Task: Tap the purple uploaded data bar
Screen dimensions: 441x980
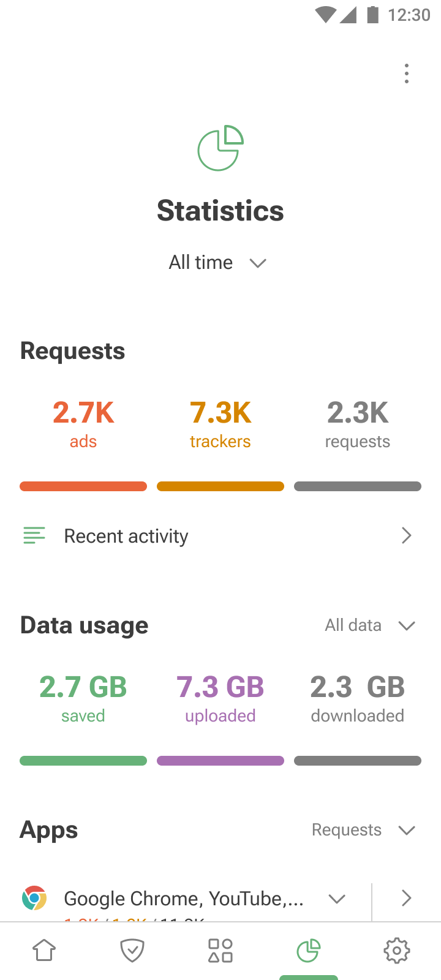Action: click(x=221, y=761)
